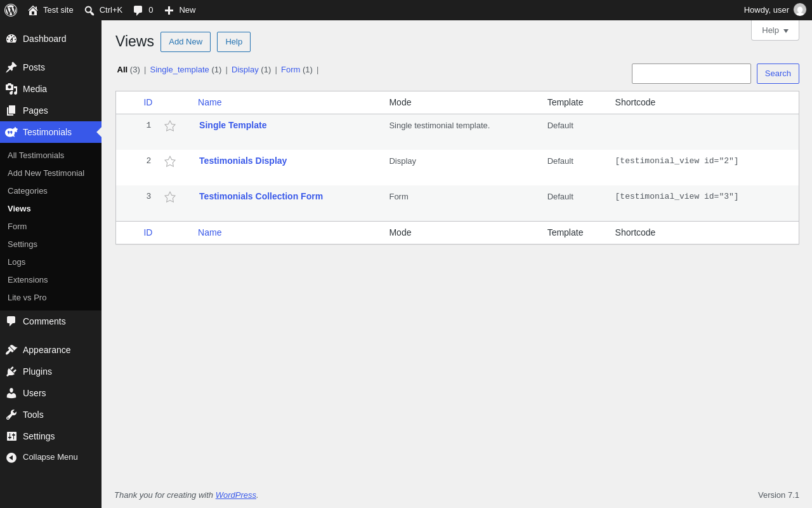812x508 pixels.
Task: Select shortcode [testimonial_view id="3"]
Action: click(x=677, y=197)
